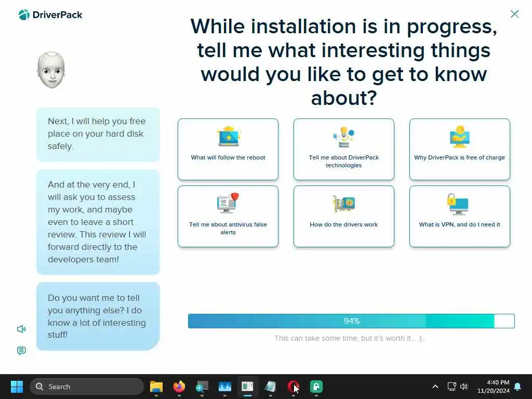Click the padlock VPN monitor icon
This screenshot has height=399, width=532.
pyautogui.click(x=458, y=204)
